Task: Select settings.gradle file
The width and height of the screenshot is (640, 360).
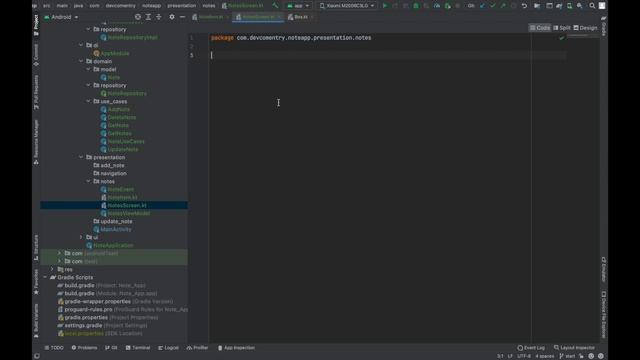Action: click(x=102, y=325)
